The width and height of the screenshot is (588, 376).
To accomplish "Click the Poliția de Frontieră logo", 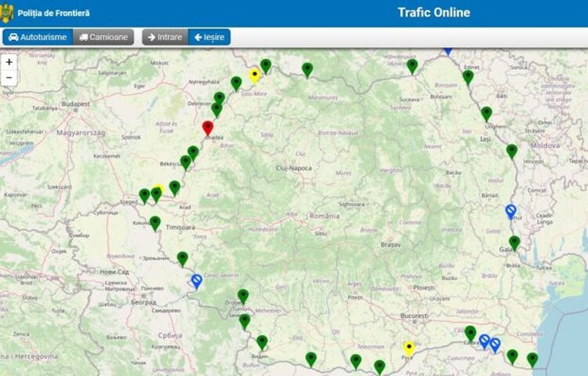I will click(7, 13).
